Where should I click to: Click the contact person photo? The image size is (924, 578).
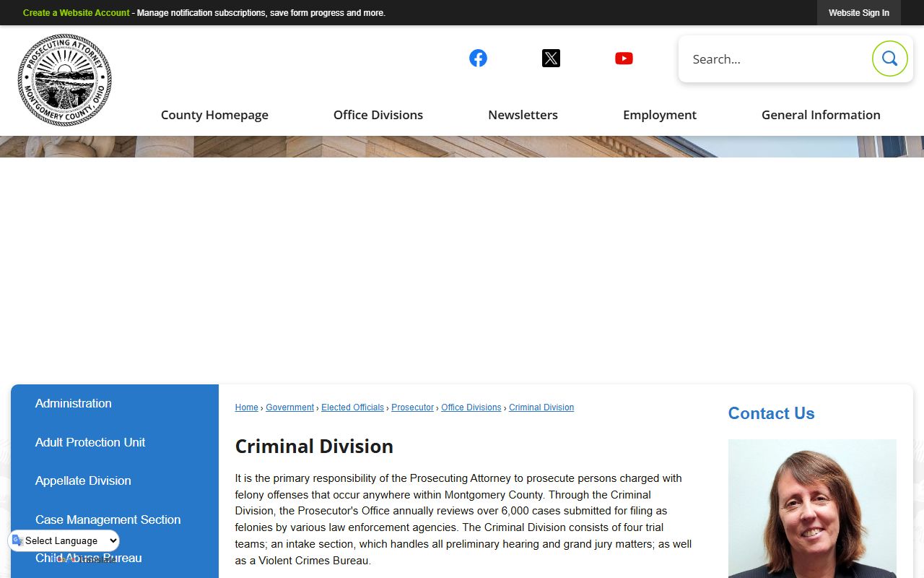pyautogui.click(x=812, y=509)
